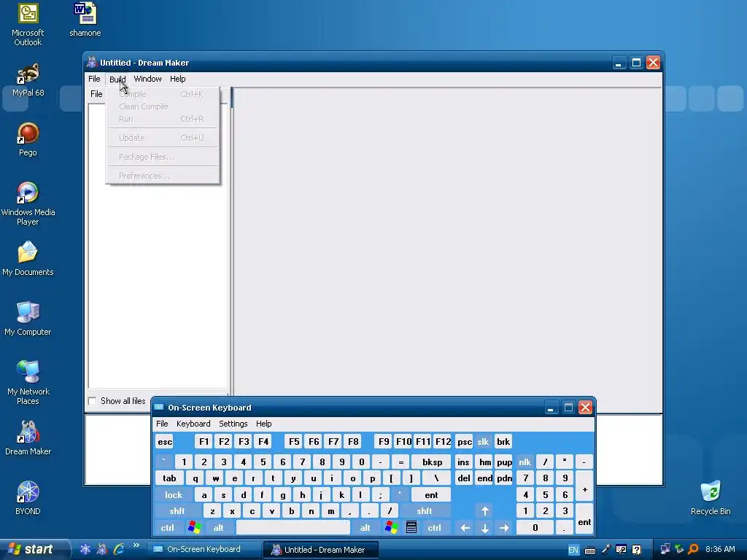Viewport: 747px width, 560px height.
Task: Click the right Windows logo key on keyboard
Action: point(391,528)
